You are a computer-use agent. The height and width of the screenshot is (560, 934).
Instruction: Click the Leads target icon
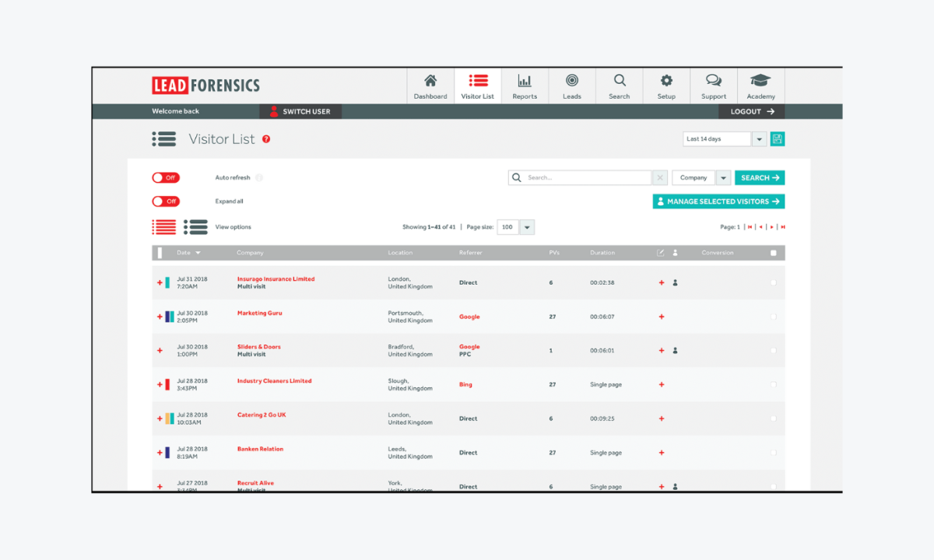[572, 86]
